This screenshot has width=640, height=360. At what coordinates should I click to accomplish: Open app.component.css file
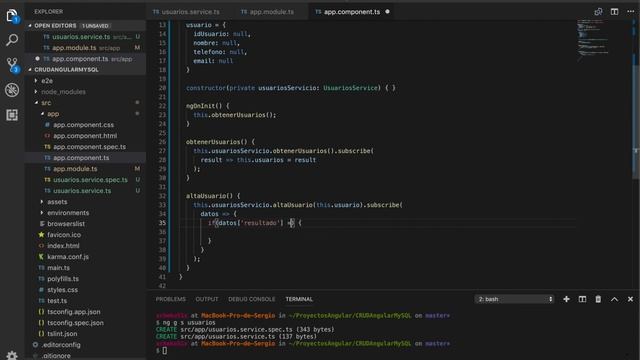85,125
